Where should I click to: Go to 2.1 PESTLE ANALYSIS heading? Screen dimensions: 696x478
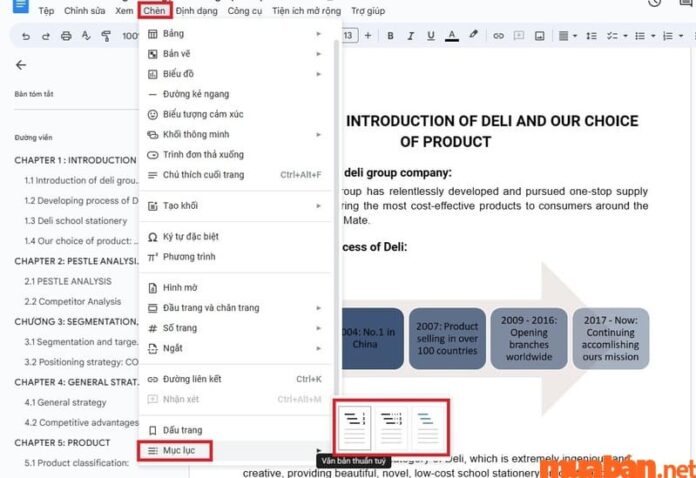68,281
